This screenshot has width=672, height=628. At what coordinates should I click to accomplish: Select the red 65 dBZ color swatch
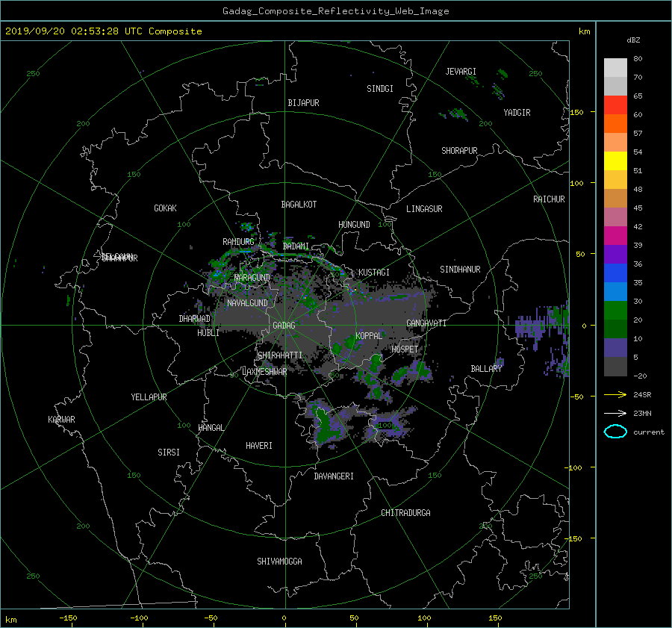click(x=615, y=105)
